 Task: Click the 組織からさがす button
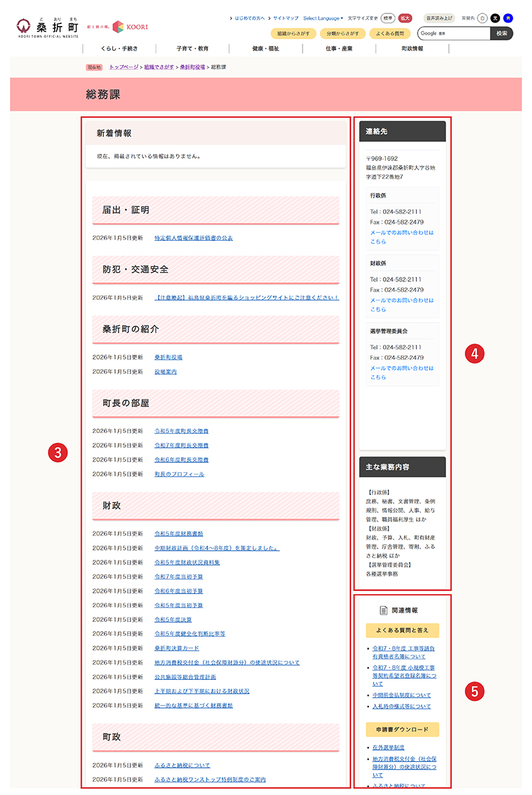coord(293,33)
